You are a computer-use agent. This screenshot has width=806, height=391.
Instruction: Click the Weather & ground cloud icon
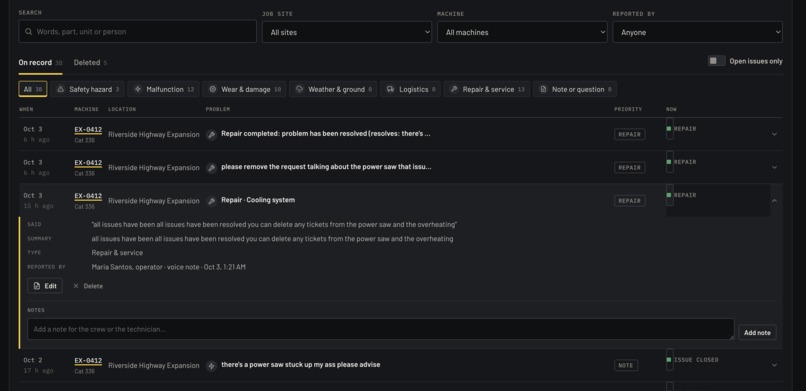[299, 89]
